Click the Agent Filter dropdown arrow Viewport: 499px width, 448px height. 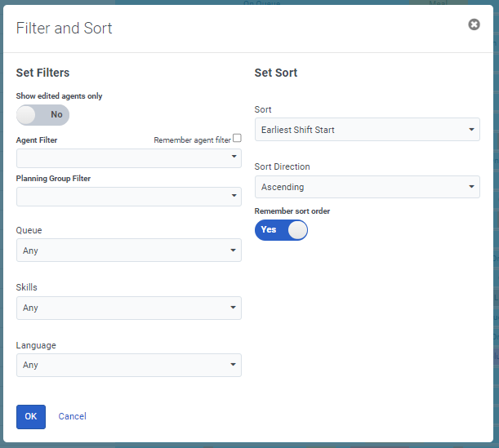click(x=234, y=156)
